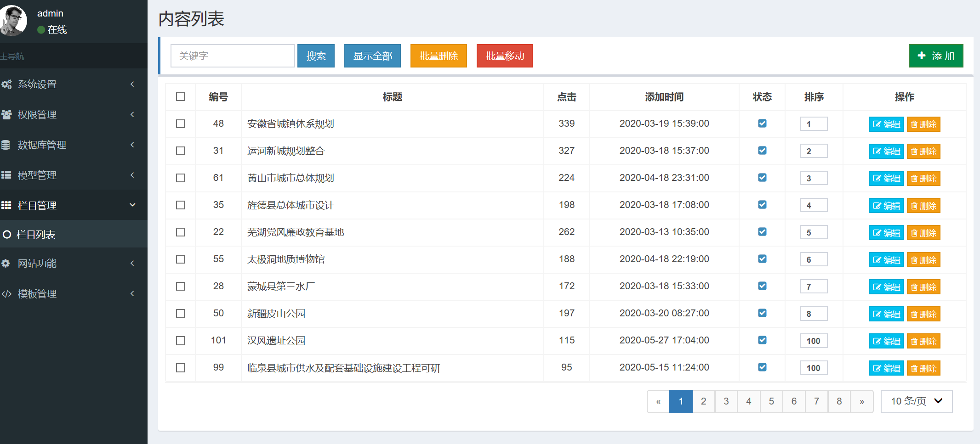The height and width of the screenshot is (444, 980).
Task: Jump to page 8 in pagination
Action: (x=839, y=401)
